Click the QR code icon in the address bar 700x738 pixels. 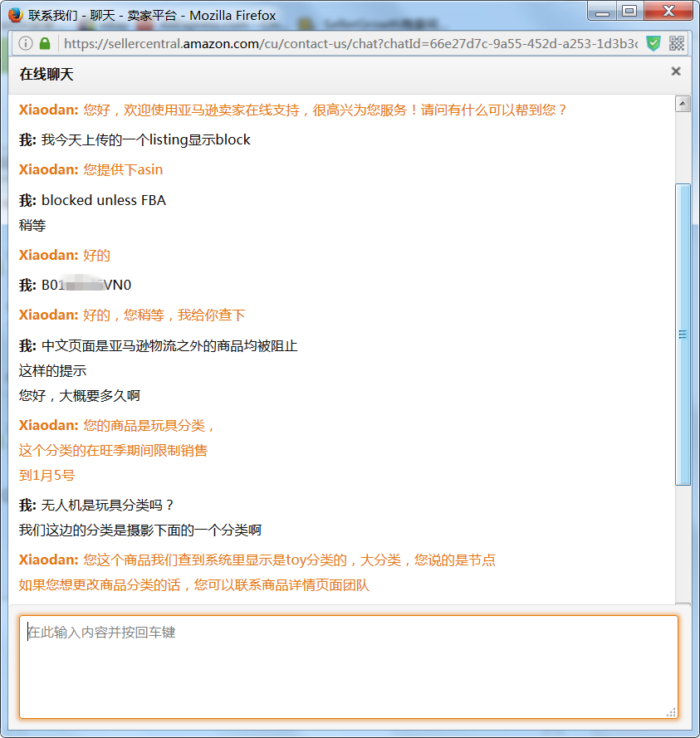point(677,44)
